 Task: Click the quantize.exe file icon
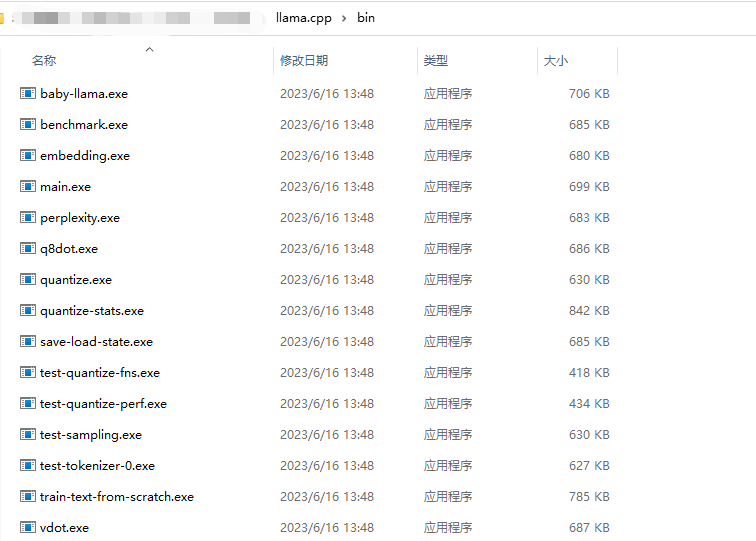27,279
